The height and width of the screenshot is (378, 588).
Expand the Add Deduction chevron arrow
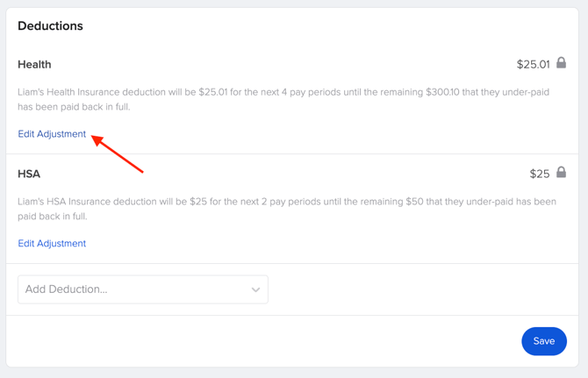click(x=255, y=289)
